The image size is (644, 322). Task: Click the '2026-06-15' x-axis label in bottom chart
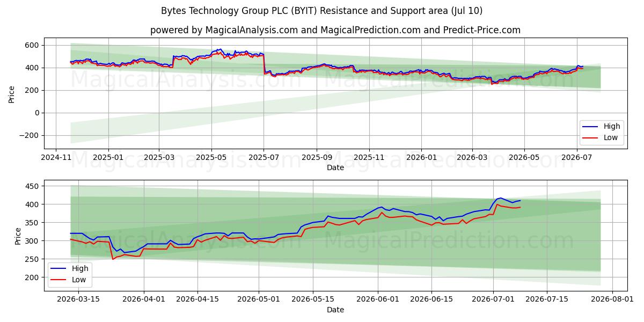coord(431,299)
